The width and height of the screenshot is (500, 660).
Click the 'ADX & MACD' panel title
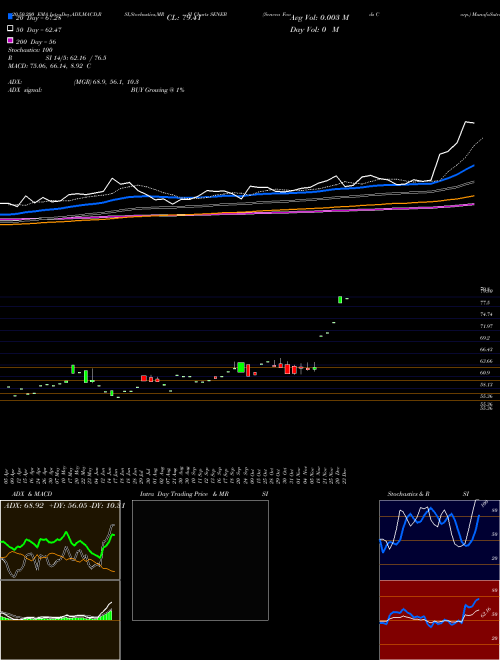[32, 494]
